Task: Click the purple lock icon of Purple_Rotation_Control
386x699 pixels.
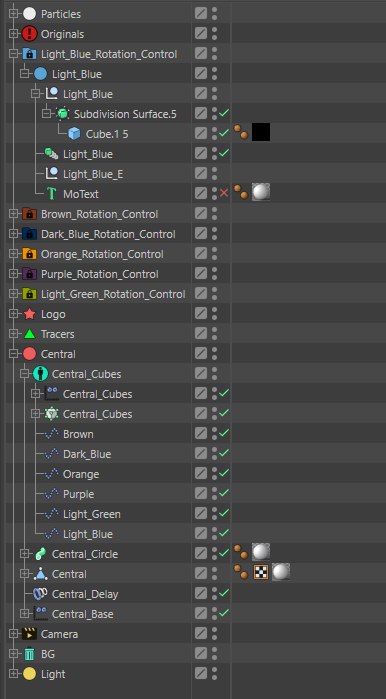Action: [29, 274]
